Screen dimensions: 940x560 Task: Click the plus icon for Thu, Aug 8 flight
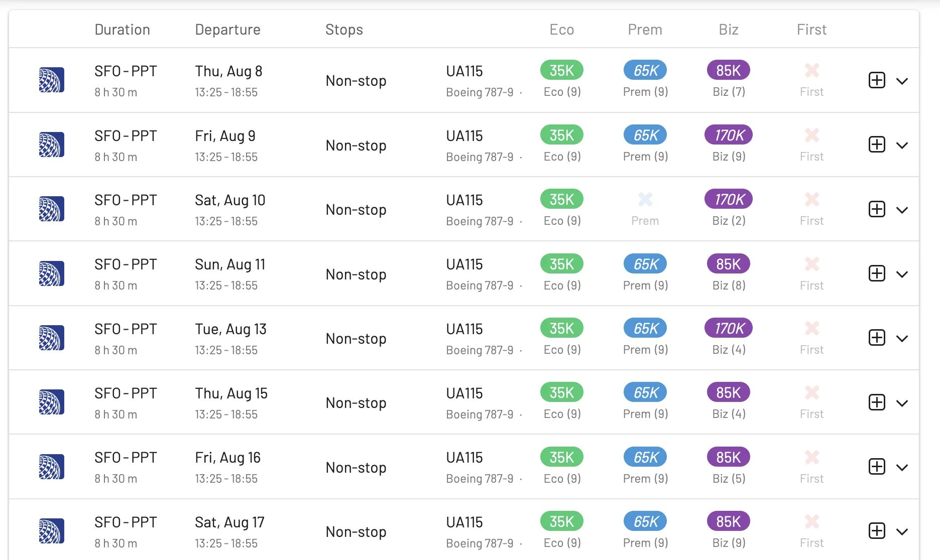877,80
